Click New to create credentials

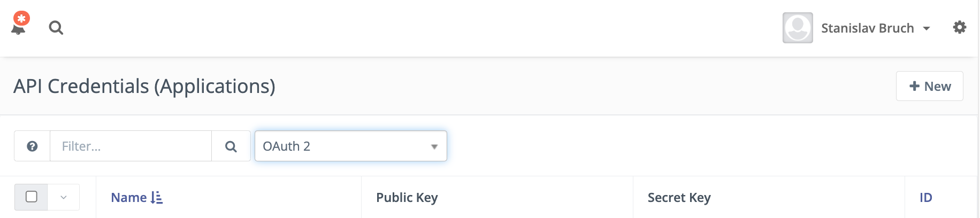pos(930,86)
